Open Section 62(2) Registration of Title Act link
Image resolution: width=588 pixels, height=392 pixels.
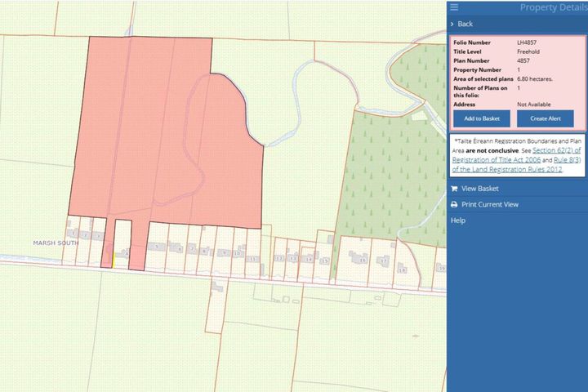pos(517,155)
